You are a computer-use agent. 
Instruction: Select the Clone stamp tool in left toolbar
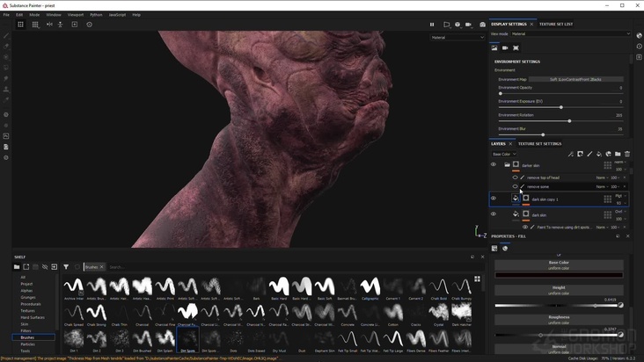(x=6, y=89)
